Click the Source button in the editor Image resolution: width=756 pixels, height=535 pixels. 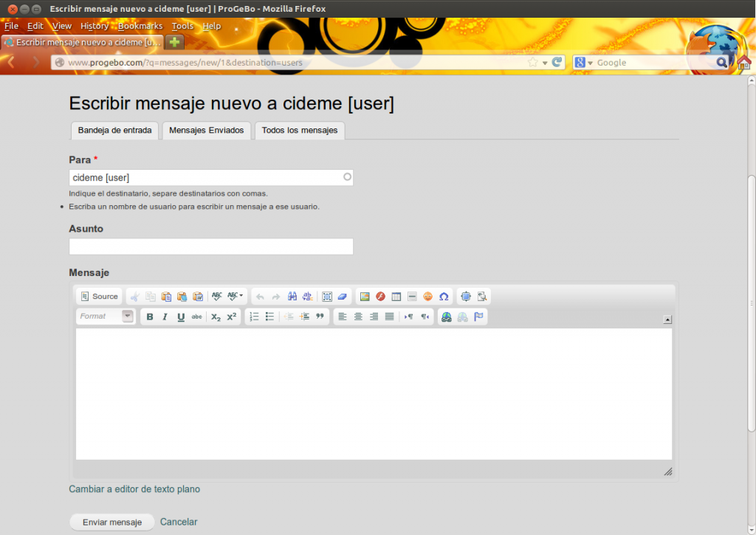(99, 297)
